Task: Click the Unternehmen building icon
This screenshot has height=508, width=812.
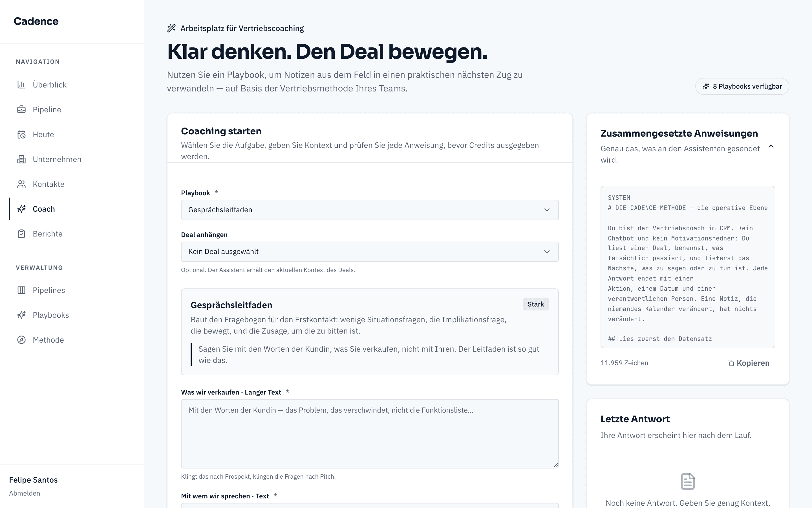Action: coord(21,159)
